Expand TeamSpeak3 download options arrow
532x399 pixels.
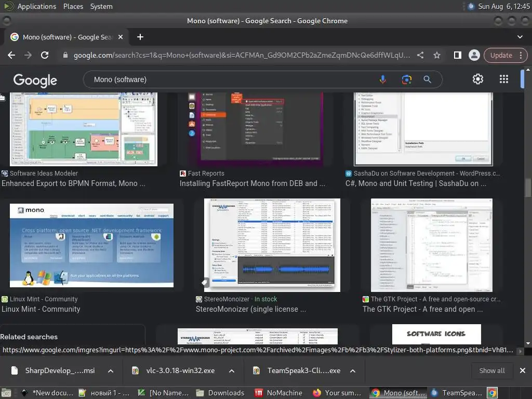click(x=353, y=371)
